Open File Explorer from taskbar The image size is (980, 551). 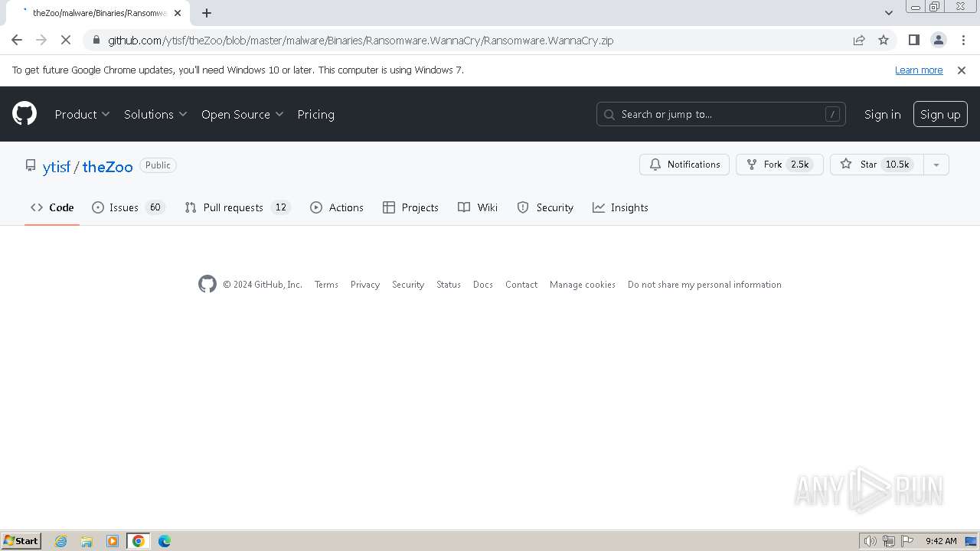tap(87, 541)
